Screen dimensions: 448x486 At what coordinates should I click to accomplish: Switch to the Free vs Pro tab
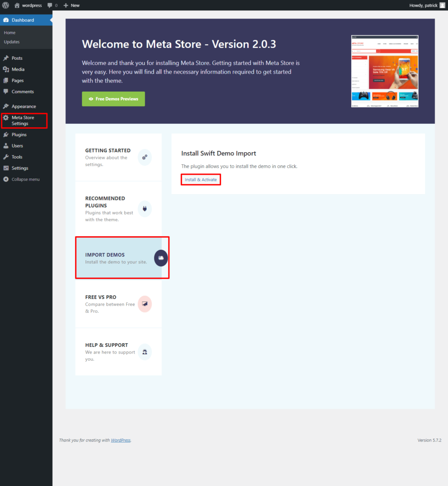click(118, 304)
